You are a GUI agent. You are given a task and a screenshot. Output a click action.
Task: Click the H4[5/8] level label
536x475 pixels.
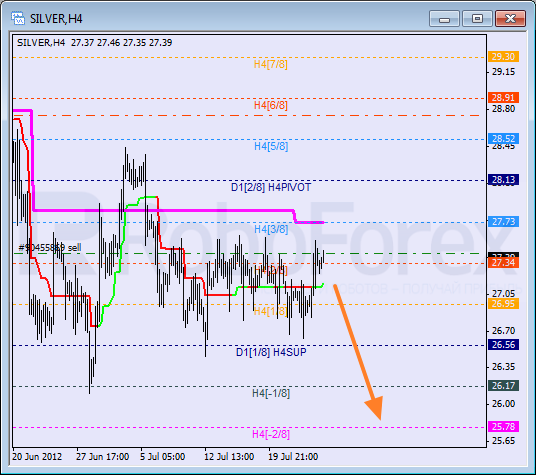click(x=271, y=146)
